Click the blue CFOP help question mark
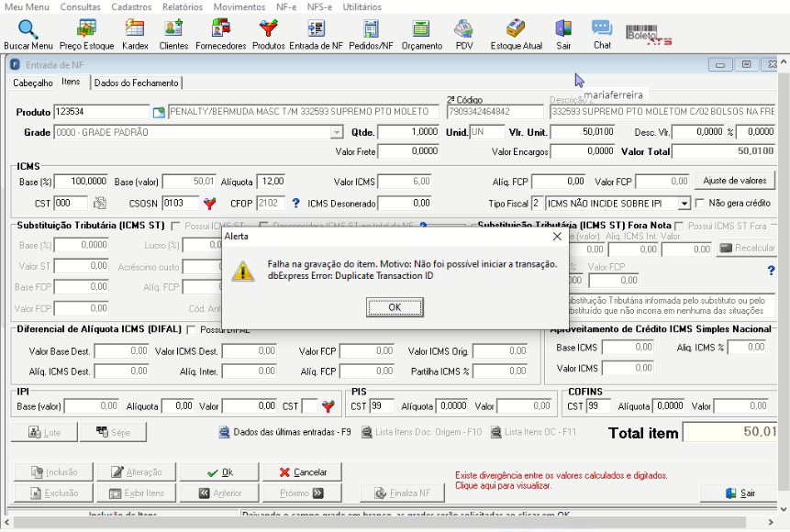This screenshot has height=532, width=790. pyautogui.click(x=295, y=203)
